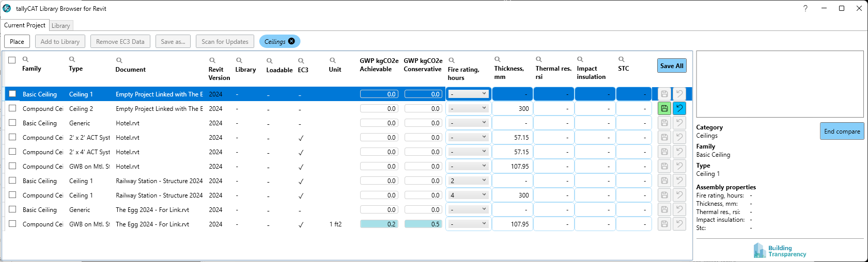Image resolution: width=868 pixels, height=262 pixels.
Task: Toggle the select-all checkbox in table header
Action: coord(12,60)
